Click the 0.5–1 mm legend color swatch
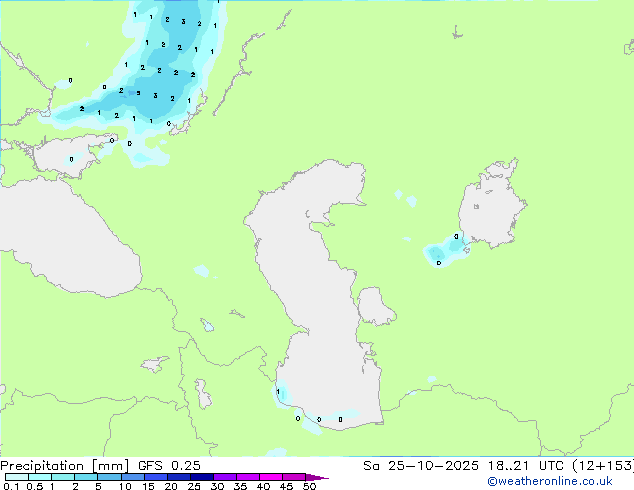 (x=40, y=477)
